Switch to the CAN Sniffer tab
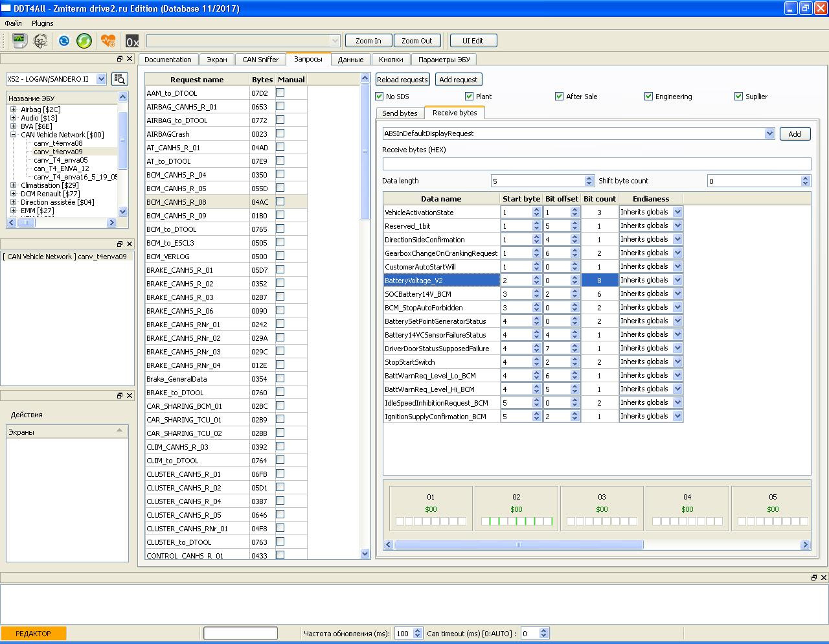 pos(260,60)
